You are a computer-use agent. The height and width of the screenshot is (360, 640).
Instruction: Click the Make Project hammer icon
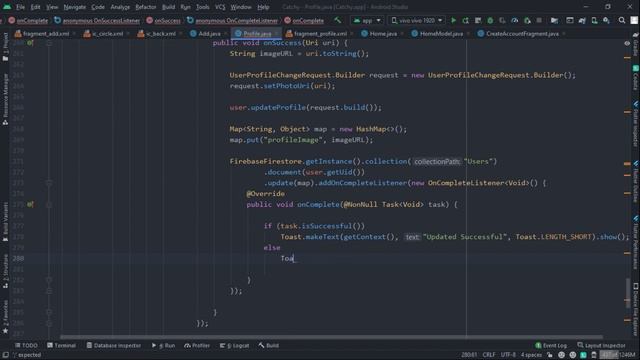(338, 20)
